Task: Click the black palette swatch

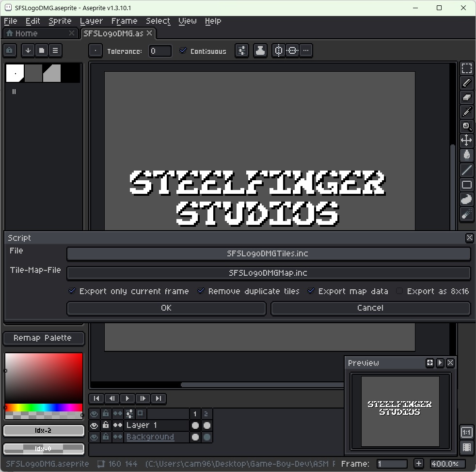Action: point(70,73)
